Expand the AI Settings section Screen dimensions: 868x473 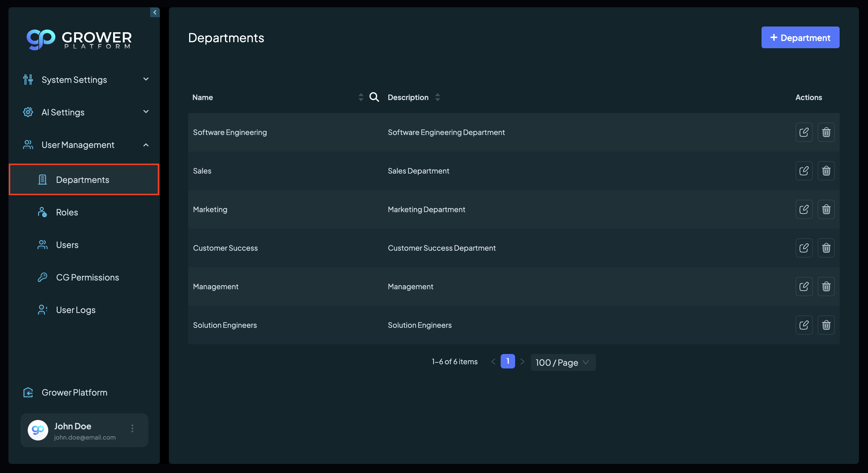pyautogui.click(x=85, y=112)
